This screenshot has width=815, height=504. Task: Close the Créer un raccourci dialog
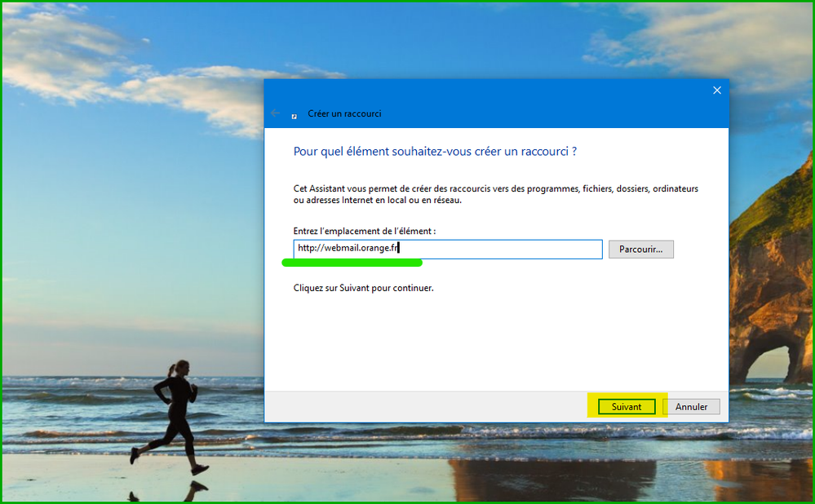click(717, 91)
